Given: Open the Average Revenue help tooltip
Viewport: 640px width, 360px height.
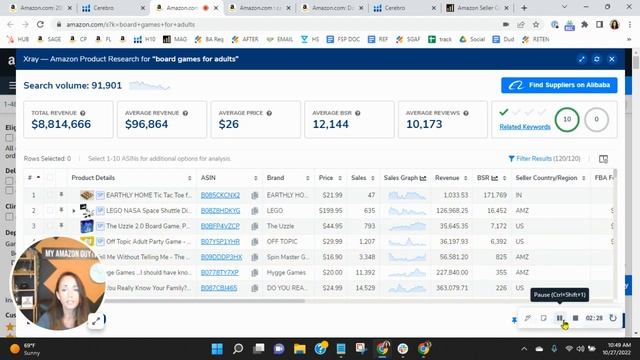Looking at the screenshot, I should (185, 113).
